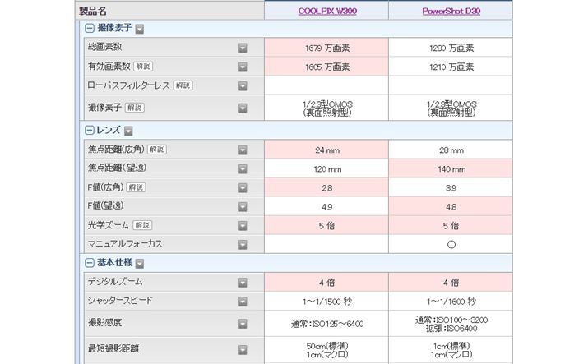Select the 28 mm cell
This screenshot has height=364, width=588.
[x=451, y=150]
